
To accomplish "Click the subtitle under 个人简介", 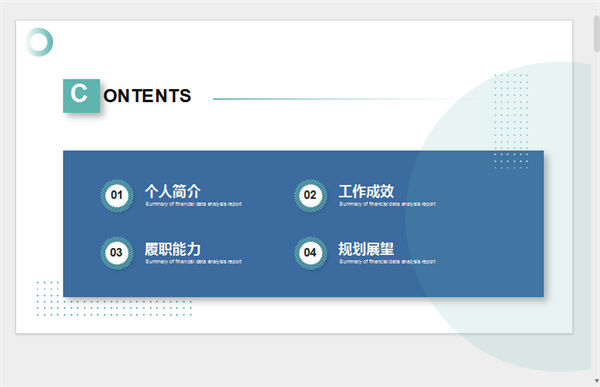I will (194, 204).
